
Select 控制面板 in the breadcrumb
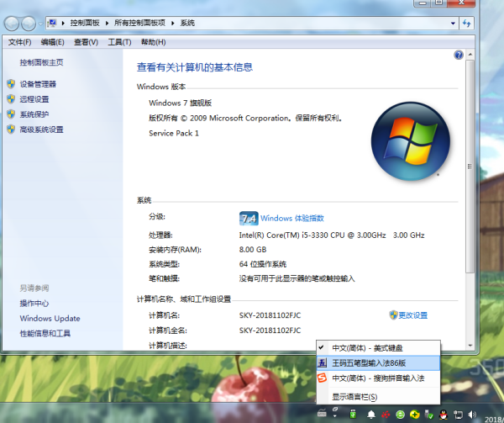[x=85, y=24]
